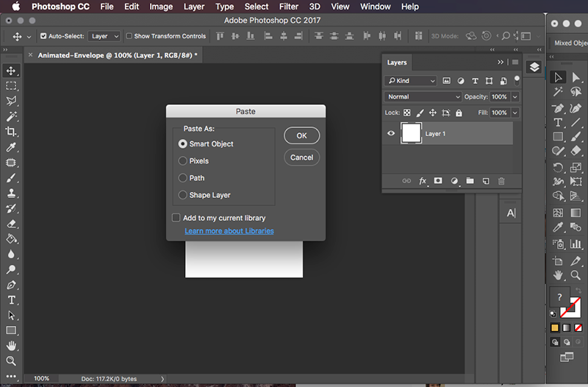Hide Layer 1 using eye icon

point(391,133)
